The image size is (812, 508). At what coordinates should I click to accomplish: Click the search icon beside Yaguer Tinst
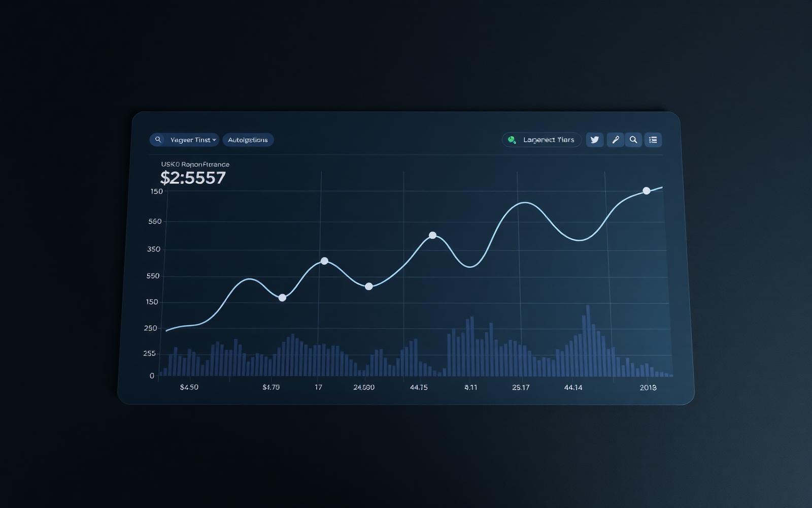pos(158,140)
